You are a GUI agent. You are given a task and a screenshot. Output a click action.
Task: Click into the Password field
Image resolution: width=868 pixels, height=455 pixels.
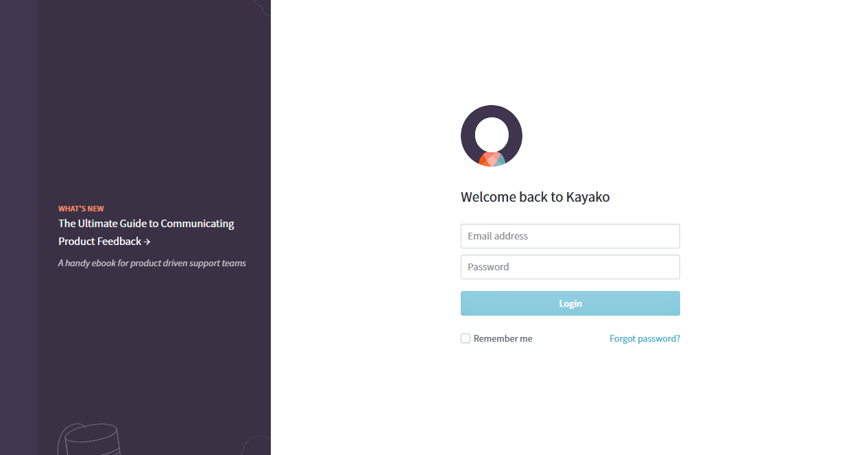[570, 267]
